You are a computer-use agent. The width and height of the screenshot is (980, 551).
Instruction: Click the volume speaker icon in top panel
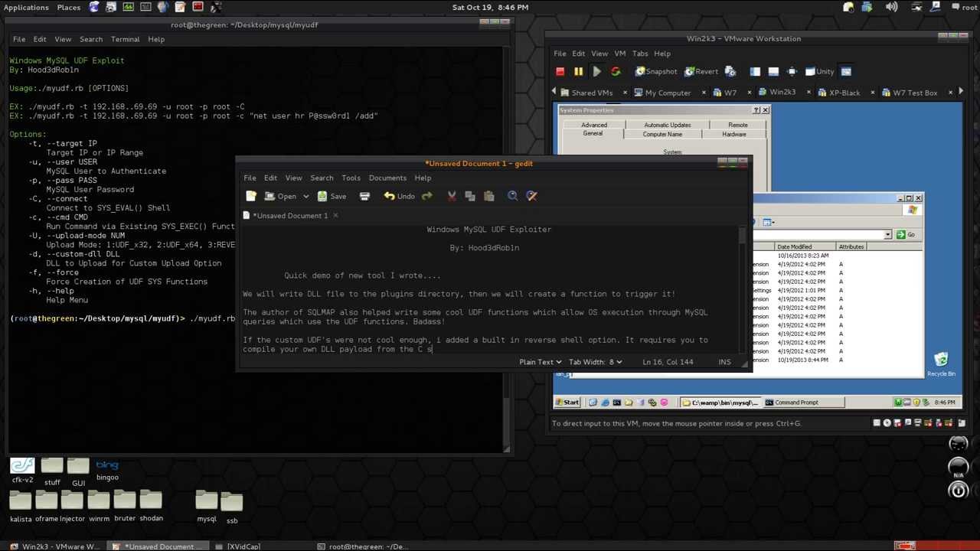tap(891, 7)
